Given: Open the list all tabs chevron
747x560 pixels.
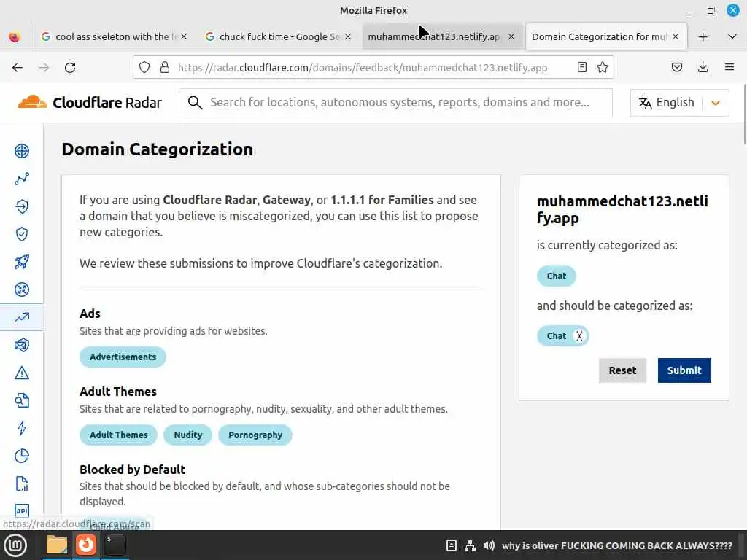Looking at the screenshot, I should 732,36.
